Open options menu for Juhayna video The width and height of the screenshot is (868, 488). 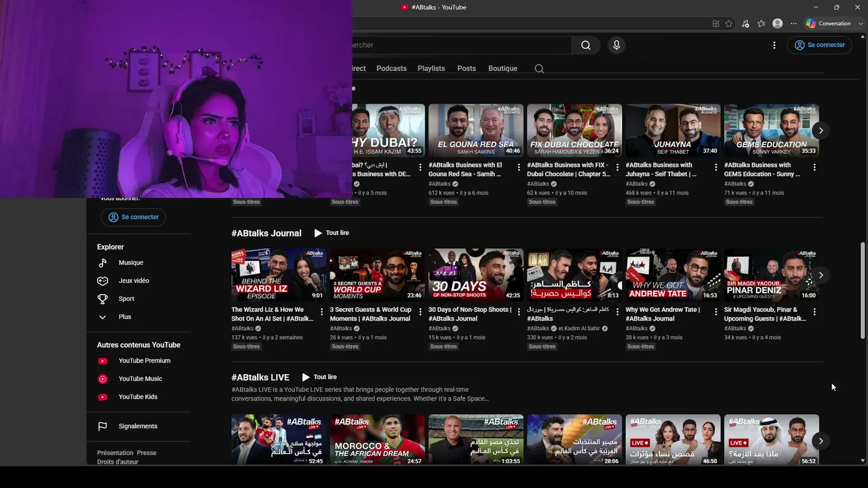716,167
